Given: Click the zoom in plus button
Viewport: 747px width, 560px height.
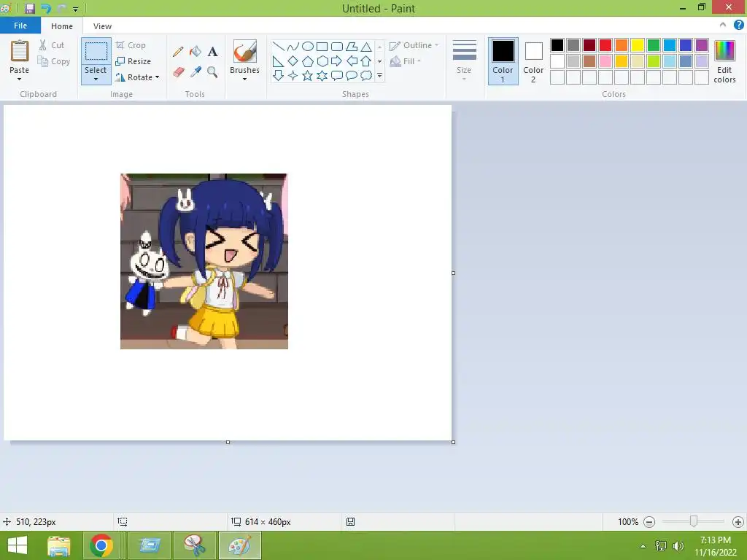Looking at the screenshot, I should coord(738,522).
